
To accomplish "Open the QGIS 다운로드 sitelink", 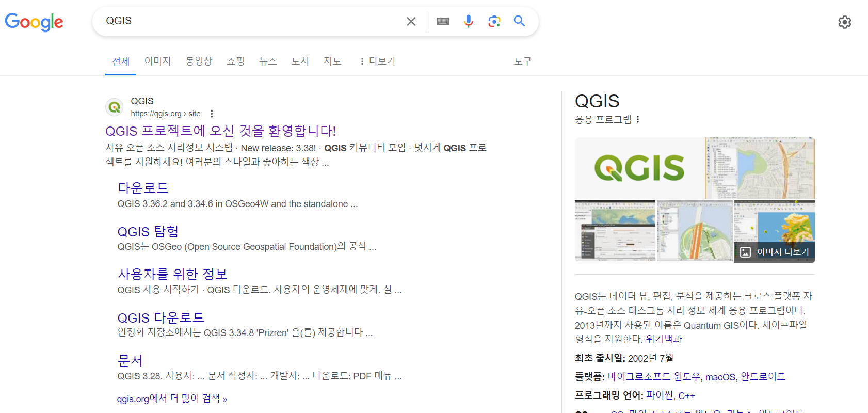I will click(x=161, y=317).
